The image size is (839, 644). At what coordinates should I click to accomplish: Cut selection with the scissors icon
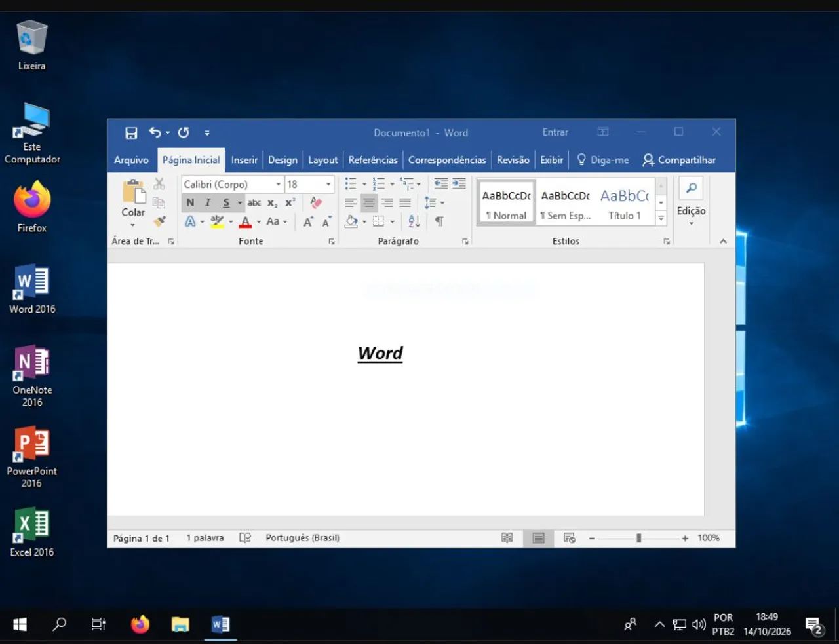tap(159, 184)
